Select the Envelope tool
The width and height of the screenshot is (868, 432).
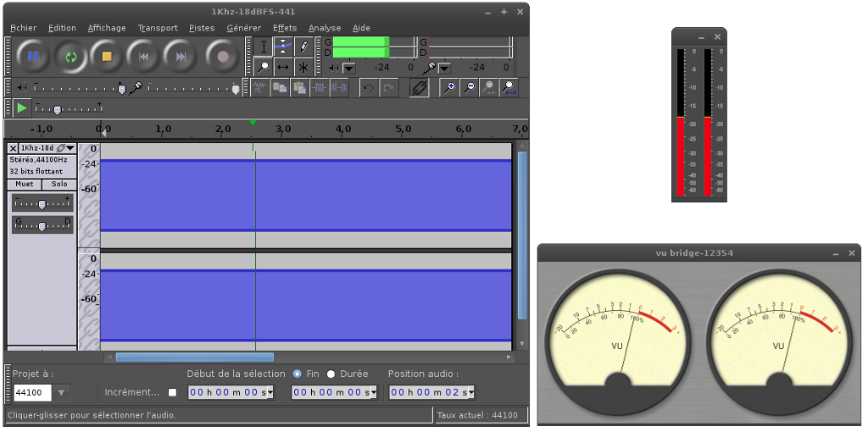pos(284,47)
